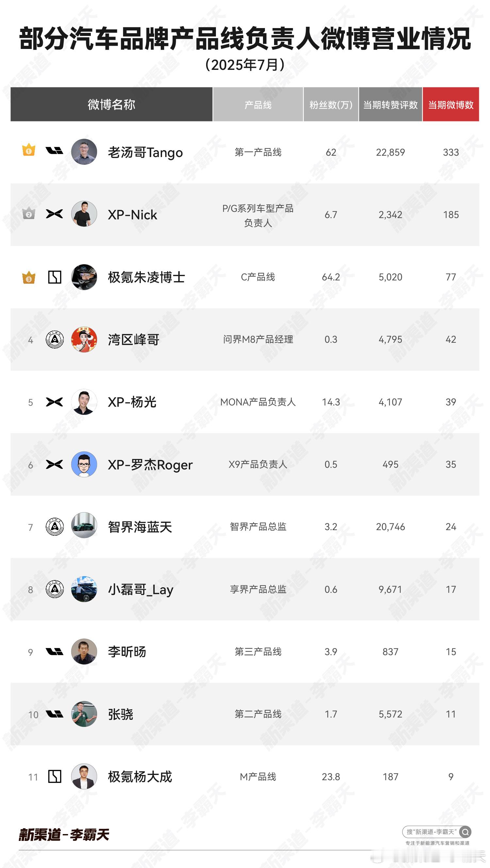490x868 pixels.
Task: Open XP-罗杰Roger cartoon avatar
Action: point(84,464)
